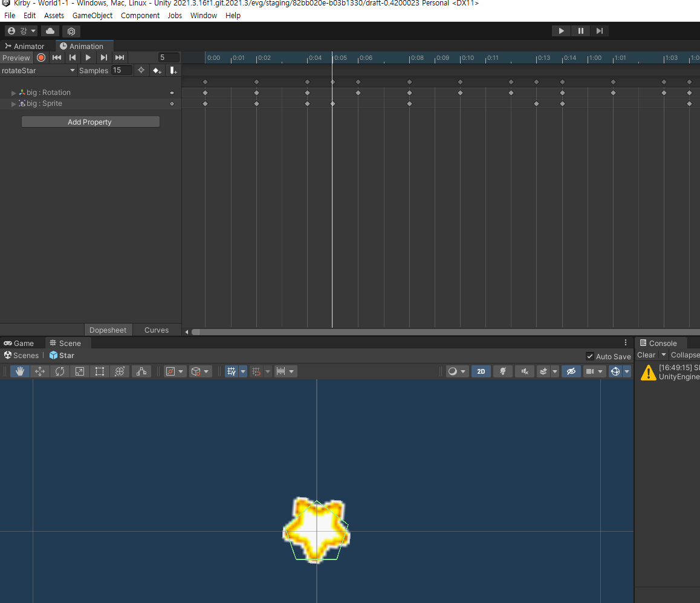Screen dimensions: 700x603
Task: Toggle grid snapping icon
Action: (x=256, y=371)
